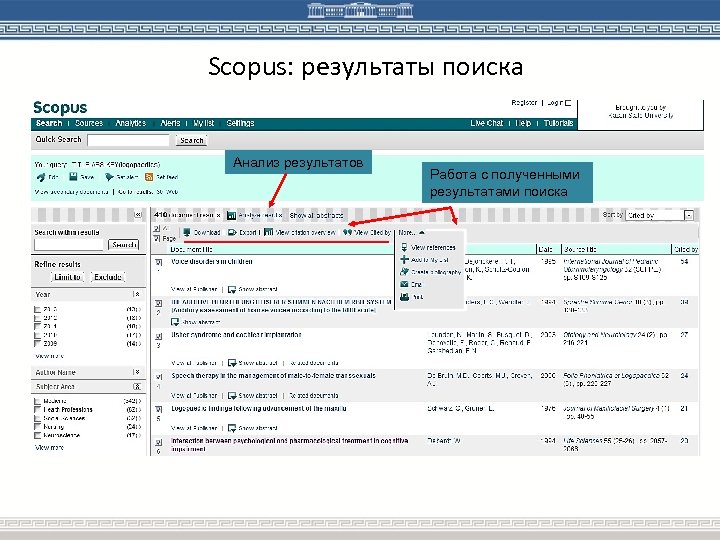This screenshot has height=540, width=720.
Task: Show abstract icon for Usher syndrome result
Action: (232, 363)
